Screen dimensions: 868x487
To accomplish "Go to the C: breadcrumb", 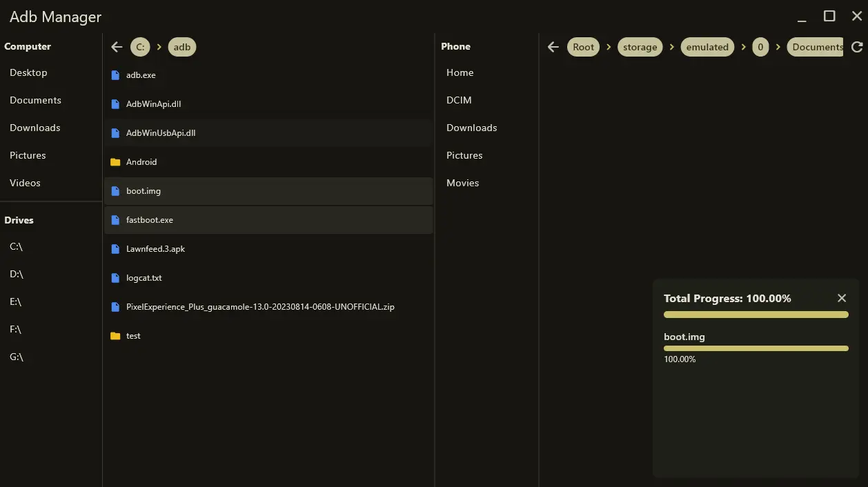I will [140, 47].
